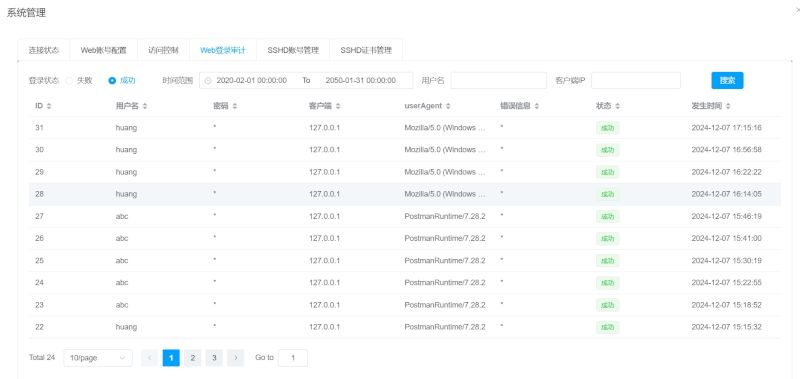Viewport: 800px width, 379px height.
Task: Click username huang in row 22
Action: pyautogui.click(x=127, y=327)
